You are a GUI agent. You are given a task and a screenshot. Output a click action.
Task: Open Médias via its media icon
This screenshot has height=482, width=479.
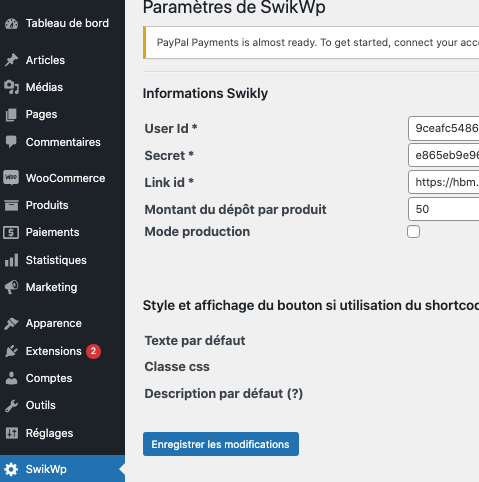(x=11, y=87)
